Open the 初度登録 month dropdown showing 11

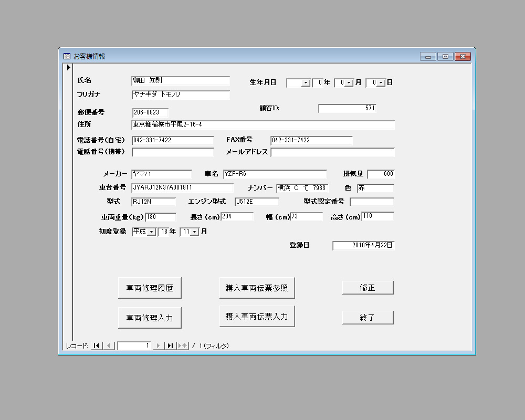(x=194, y=232)
